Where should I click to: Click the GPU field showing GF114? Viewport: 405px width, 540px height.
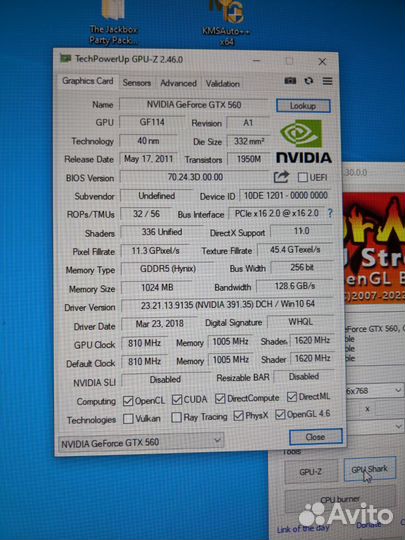tap(152, 122)
